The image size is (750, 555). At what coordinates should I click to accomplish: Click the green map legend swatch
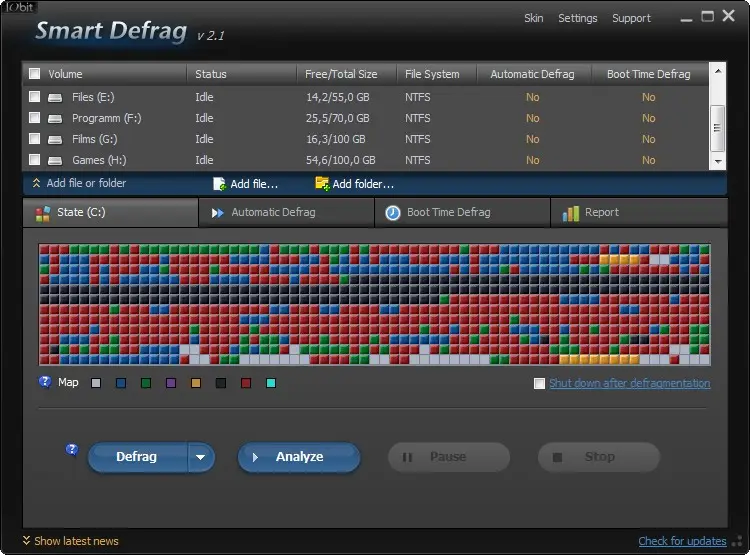coord(146,383)
